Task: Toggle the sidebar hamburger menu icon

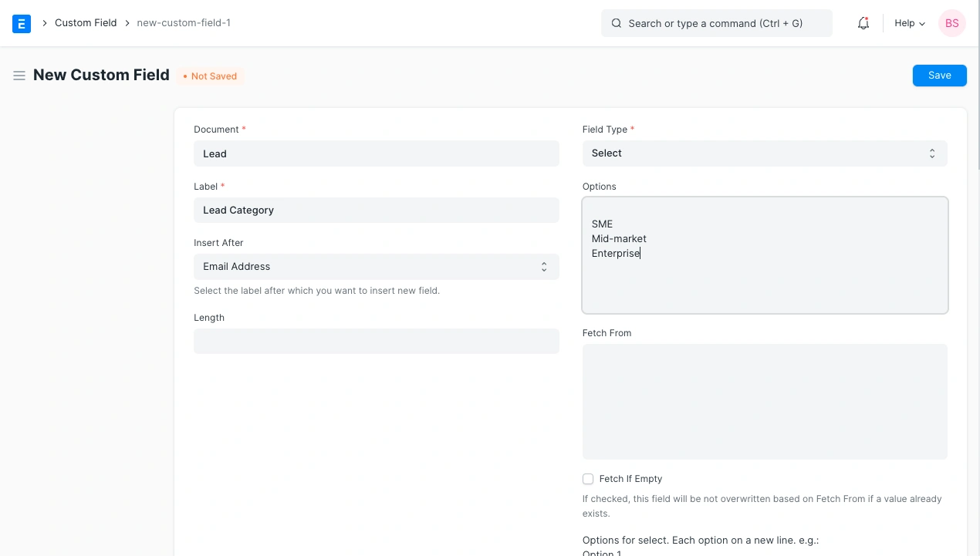Action: 19,76
